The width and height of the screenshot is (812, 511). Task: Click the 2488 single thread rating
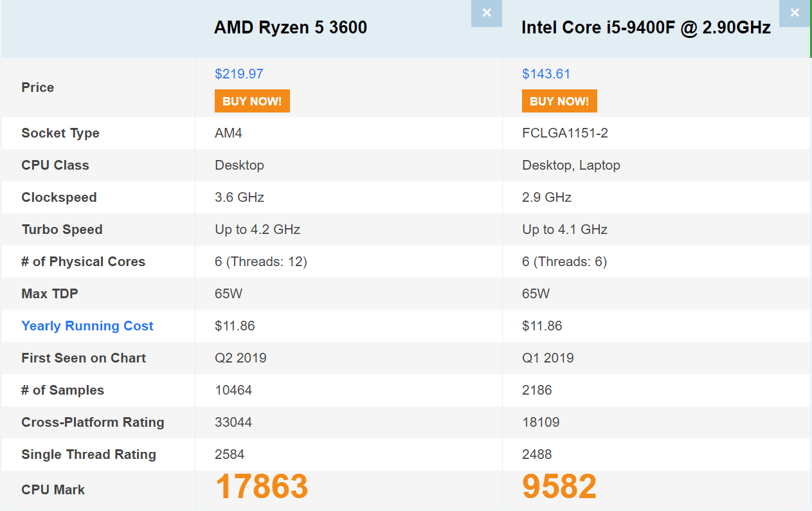537,454
